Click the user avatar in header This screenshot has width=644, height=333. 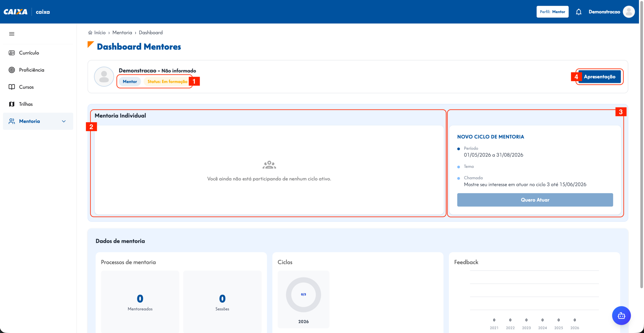point(629,12)
